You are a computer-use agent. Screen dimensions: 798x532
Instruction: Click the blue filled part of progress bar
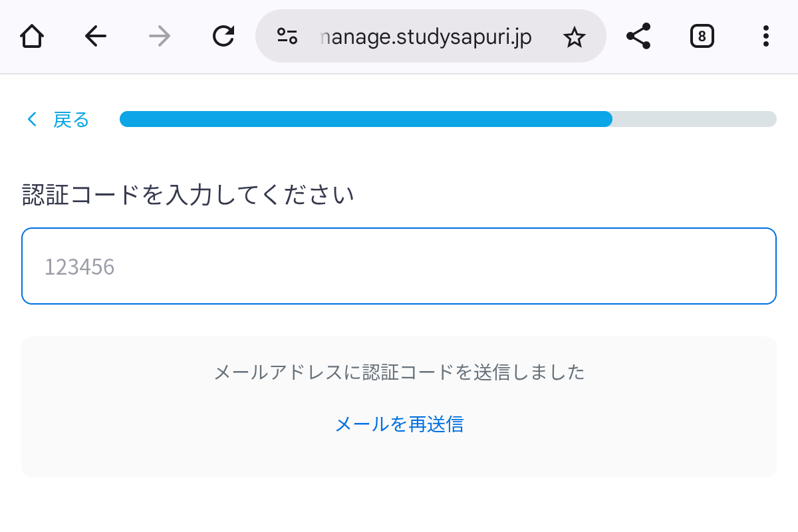366,119
